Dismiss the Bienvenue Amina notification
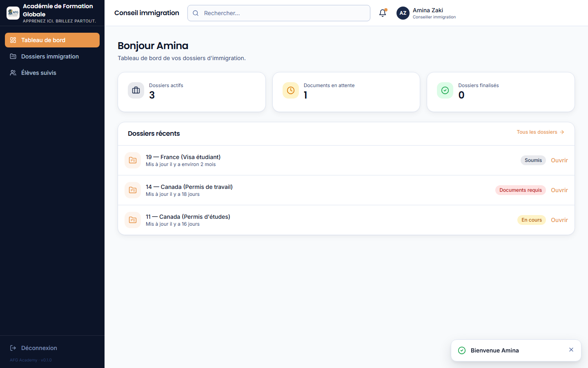 click(x=571, y=350)
